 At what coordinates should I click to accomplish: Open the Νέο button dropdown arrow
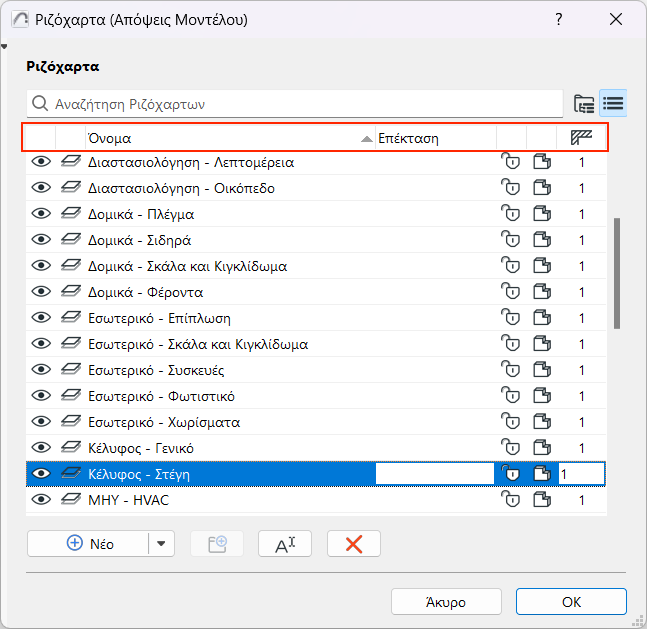[161, 544]
